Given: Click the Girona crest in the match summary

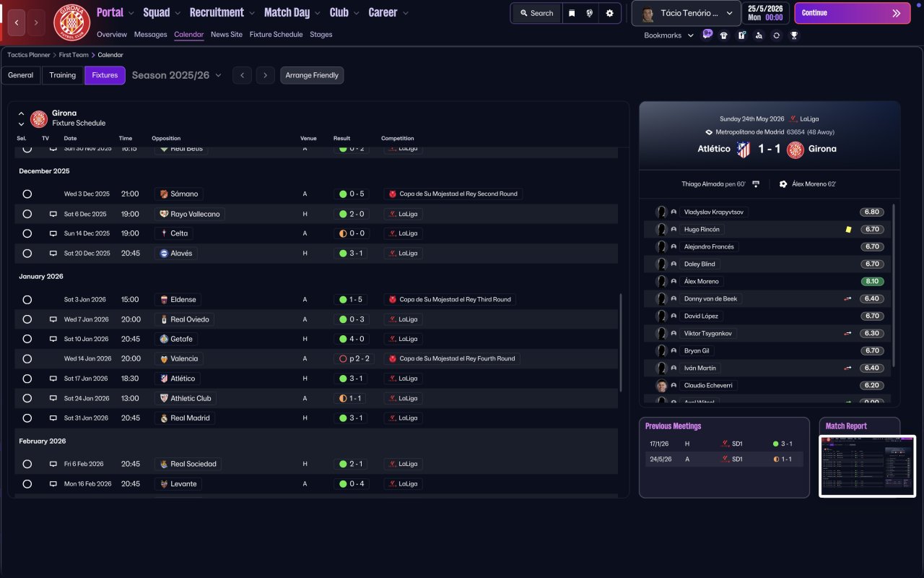Looking at the screenshot, I should click(796, 149).
